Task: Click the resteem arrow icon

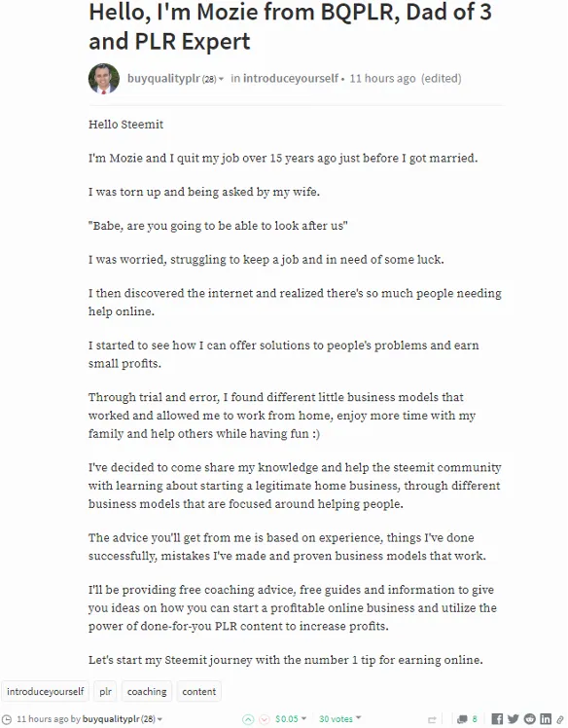Action: point(432,719)
